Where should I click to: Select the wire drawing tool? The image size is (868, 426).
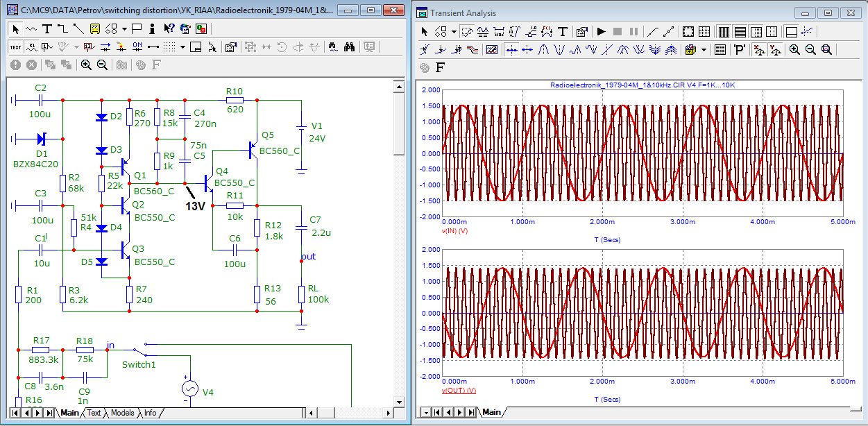62,28
